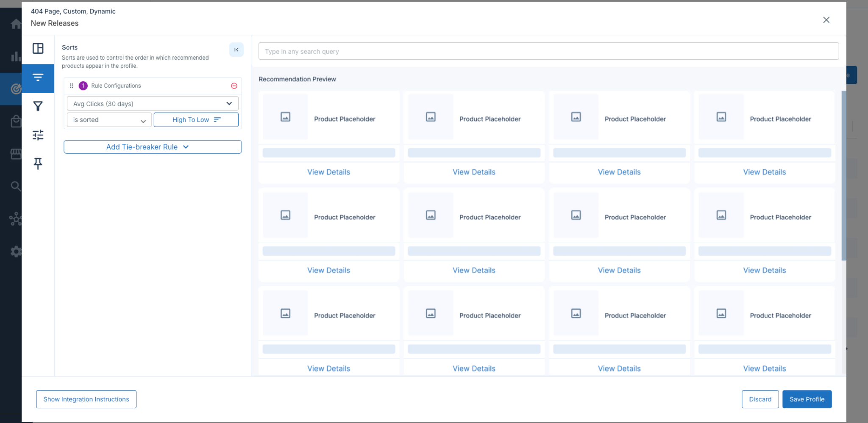The image size is (868, 423).
Task: Select the Sorts tab icon
Action: pyautogui.click(x=38, y=78)
